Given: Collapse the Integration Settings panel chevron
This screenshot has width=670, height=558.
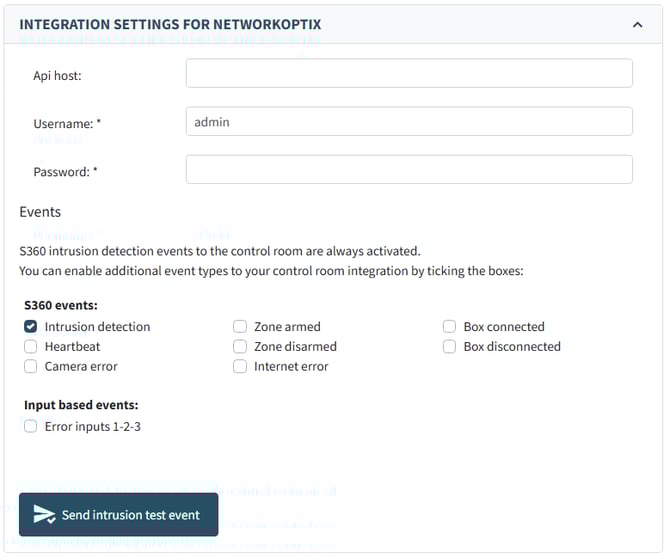Looking at the screenshot, I should pos(638,24).
